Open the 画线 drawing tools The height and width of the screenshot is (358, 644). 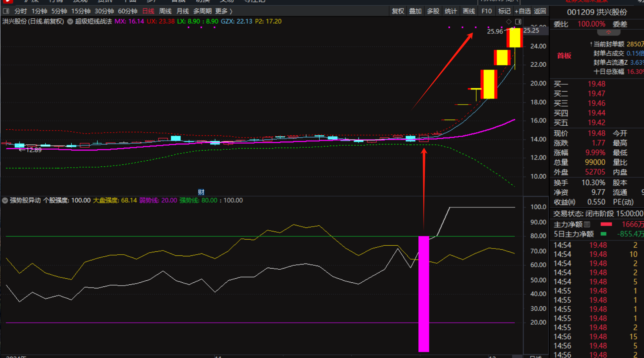tap(469, 11)
